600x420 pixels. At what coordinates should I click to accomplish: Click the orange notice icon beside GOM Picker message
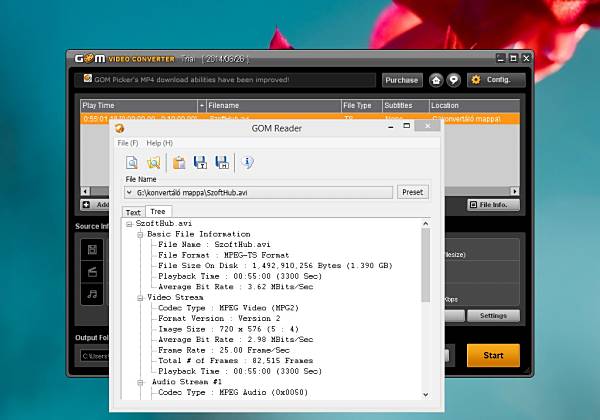pyautogui.click(x=88, y=78)
